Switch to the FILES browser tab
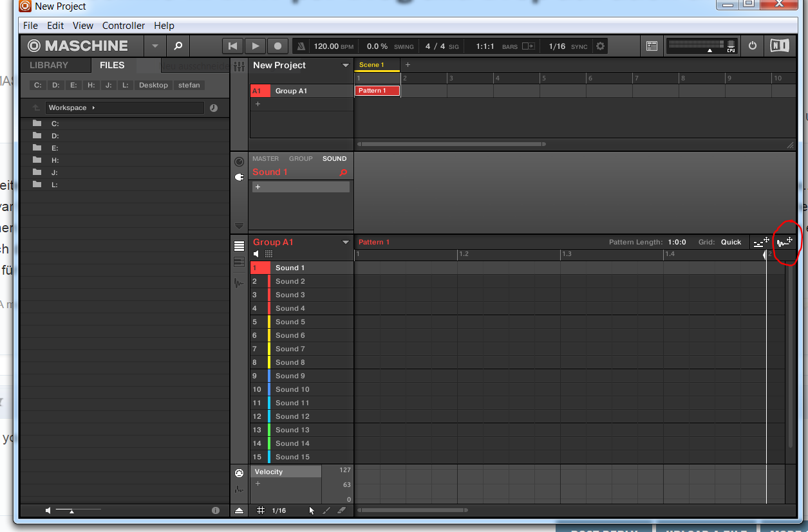This screenshot has height=532, width=808. coord(112,65)
